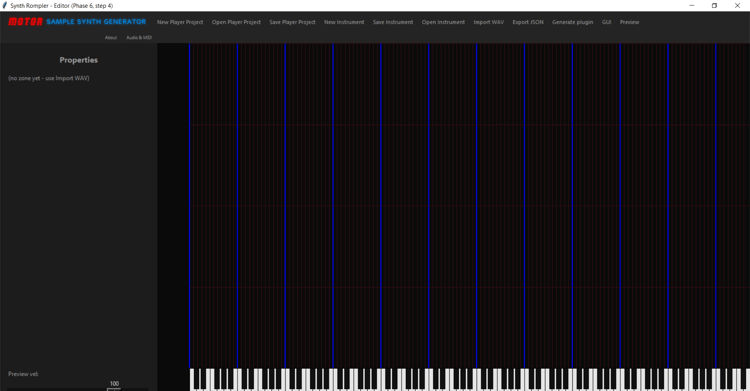Select Save Instrument option

coord(393,22)
